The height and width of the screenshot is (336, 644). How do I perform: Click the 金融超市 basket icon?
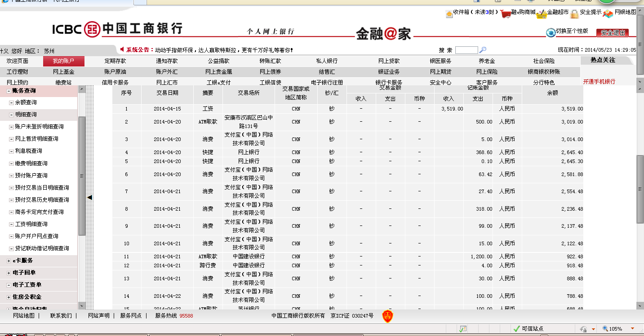click(541, 13)
